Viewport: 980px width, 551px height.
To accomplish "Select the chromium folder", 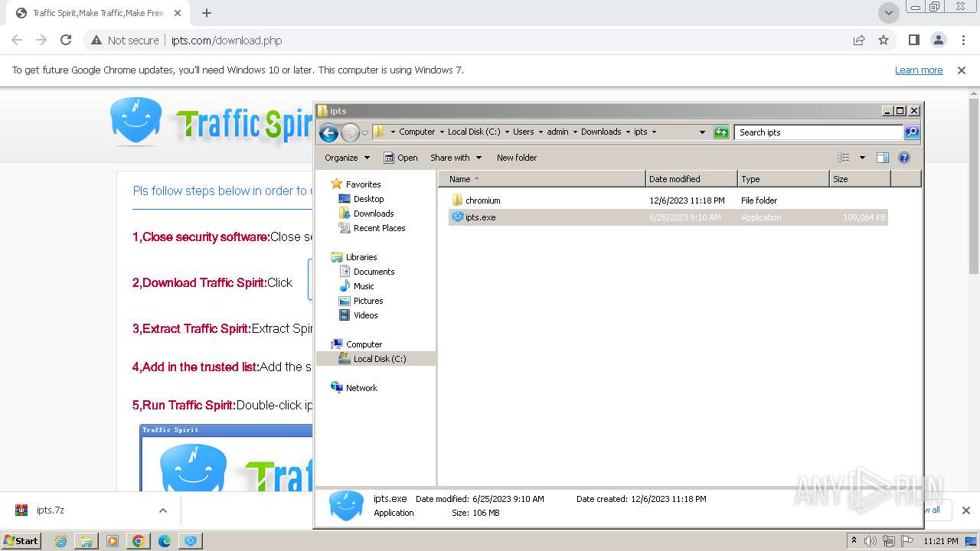I will pyautogui.click(x=482, y=201).
